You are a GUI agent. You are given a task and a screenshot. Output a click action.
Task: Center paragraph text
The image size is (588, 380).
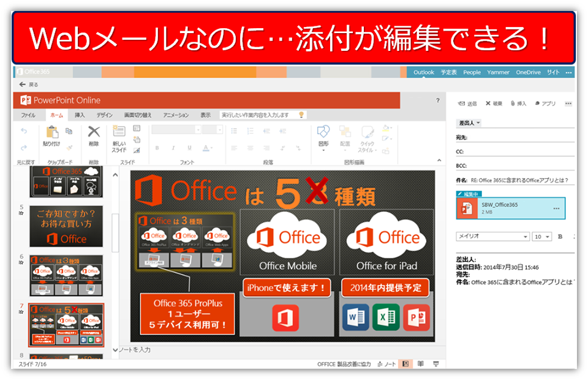pos(250,148)
